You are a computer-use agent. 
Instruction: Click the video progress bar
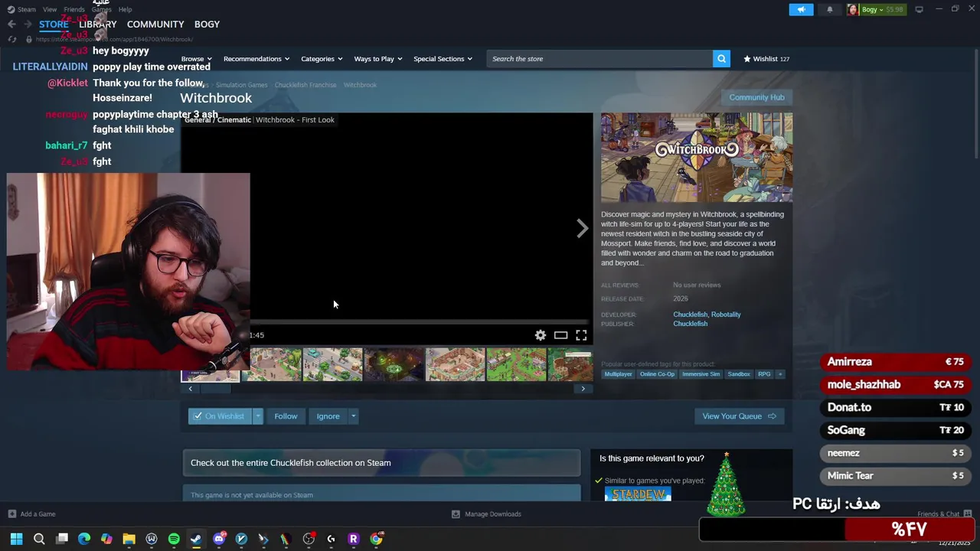[419, 322]
